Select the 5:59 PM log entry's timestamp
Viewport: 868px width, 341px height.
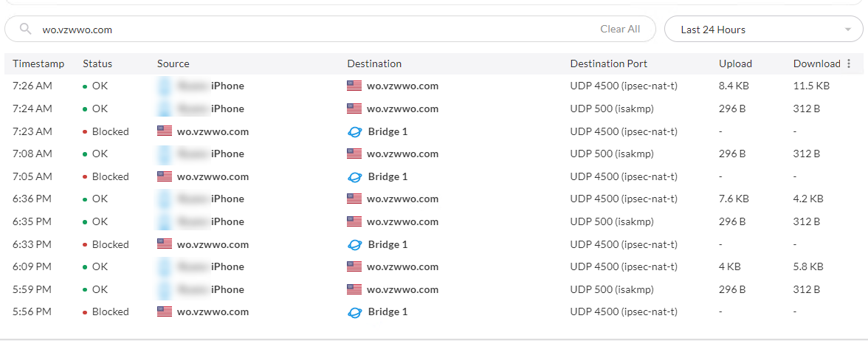tap(32, 289)
